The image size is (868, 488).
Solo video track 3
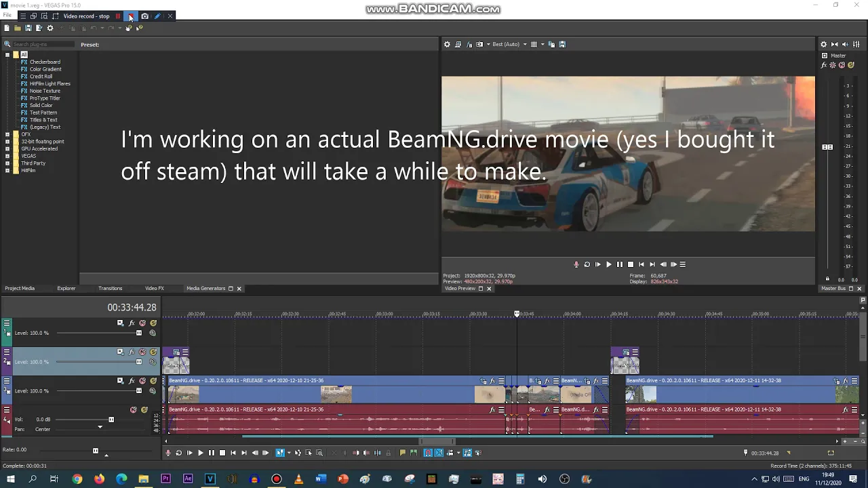point(153,381)
